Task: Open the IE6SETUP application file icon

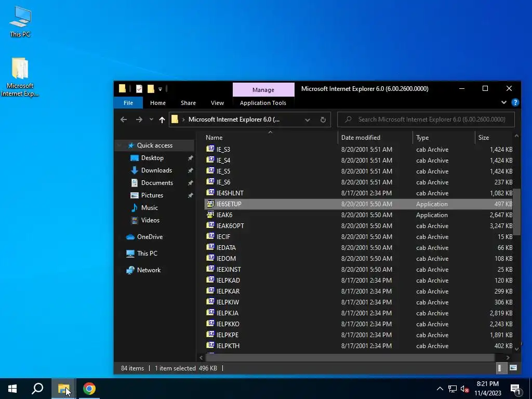Action: (x=211, y=204)
